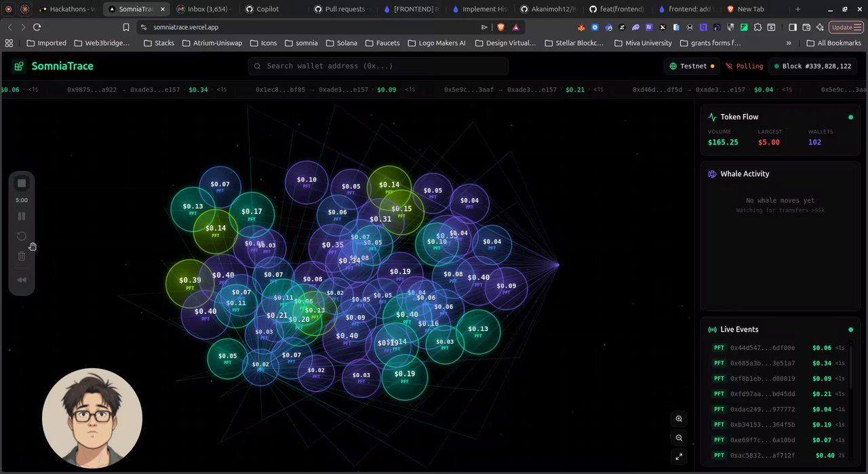The image size is (868, 474).
Task: Open the Faucets bookmarks folder
Action: 382,43
